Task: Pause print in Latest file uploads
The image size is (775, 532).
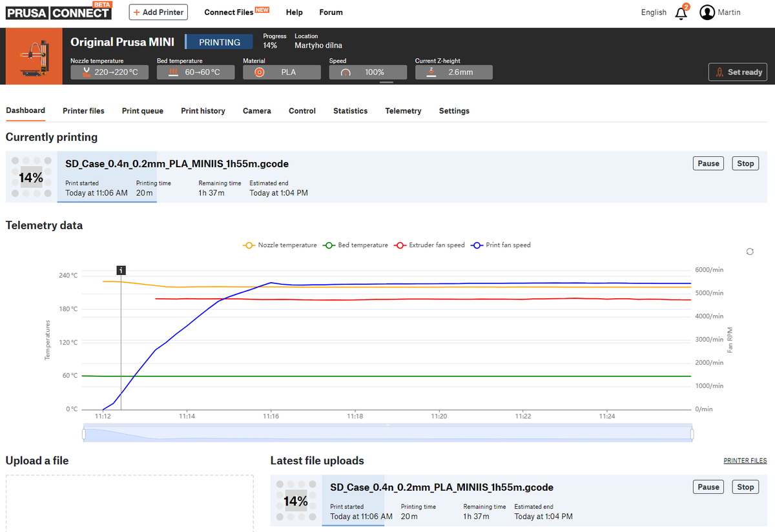Action: click(708, 487)
